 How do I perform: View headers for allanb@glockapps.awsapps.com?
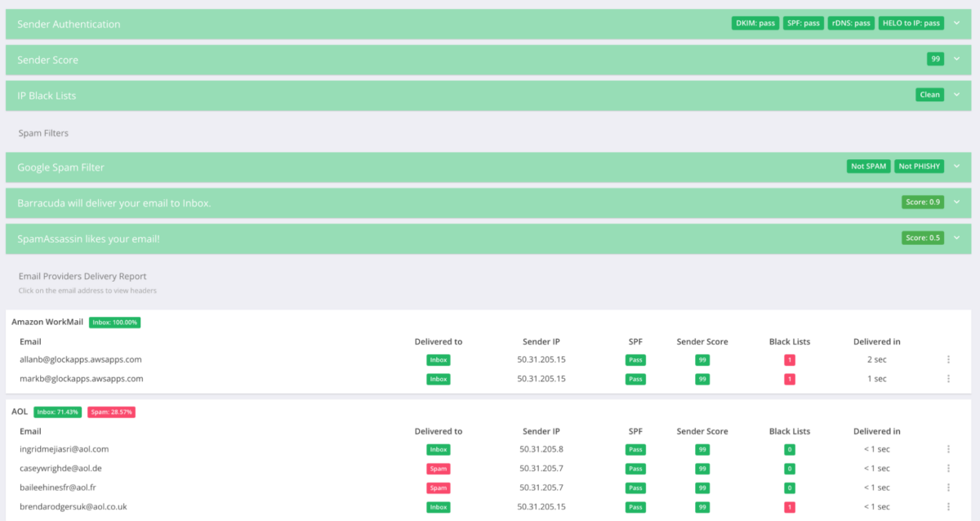pyautogui.click(x=81, y=359)
